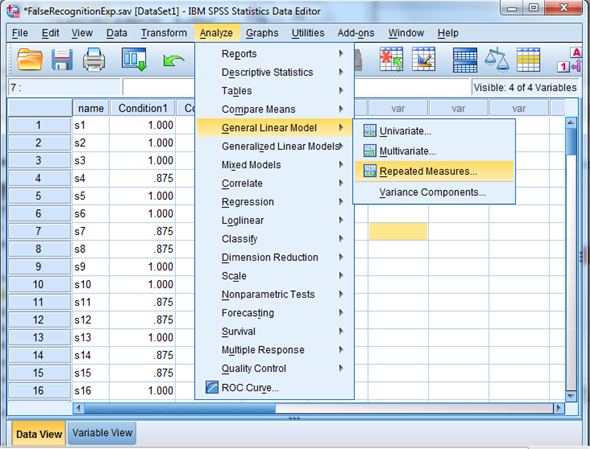The image size is (590, 449).
Task: Expand the Regression submenu
Action: 275,202
